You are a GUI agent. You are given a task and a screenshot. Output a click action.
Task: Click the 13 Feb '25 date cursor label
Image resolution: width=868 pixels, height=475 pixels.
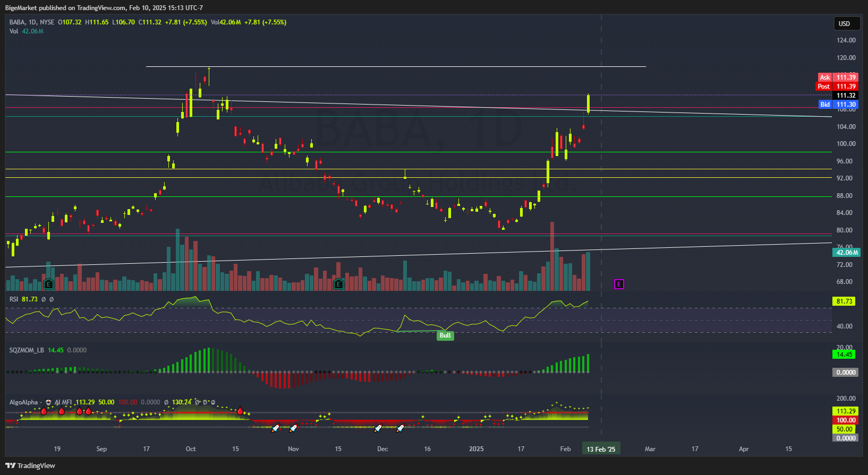click(601, 449)
